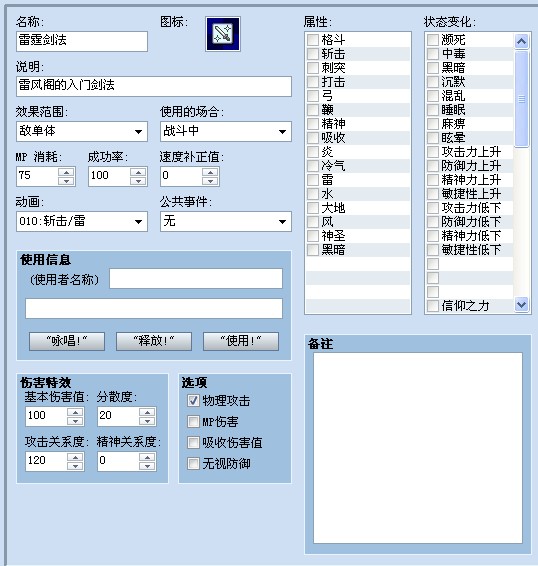Click the 说明 description field
The width and height of the screenshot is (538, 566).
(154, 86)
